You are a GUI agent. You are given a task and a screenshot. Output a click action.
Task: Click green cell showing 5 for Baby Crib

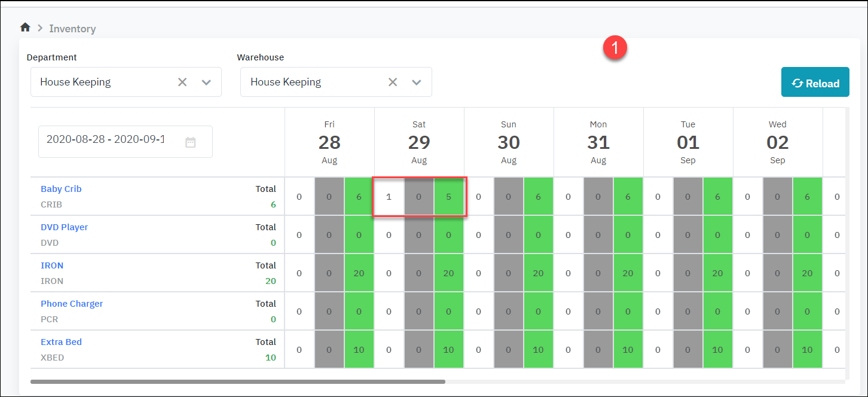click(449, 197)
